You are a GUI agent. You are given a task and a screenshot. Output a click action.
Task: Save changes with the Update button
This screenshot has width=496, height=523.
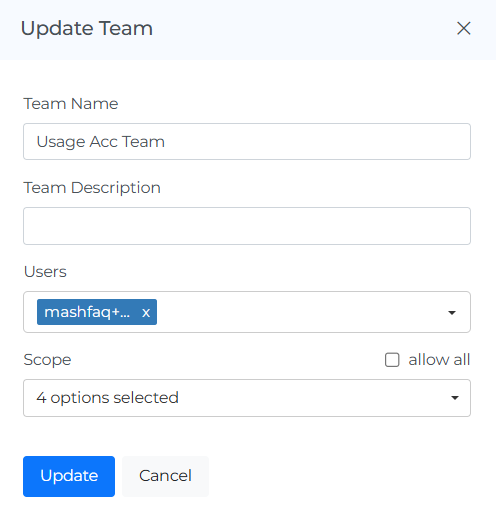point(69,476)
